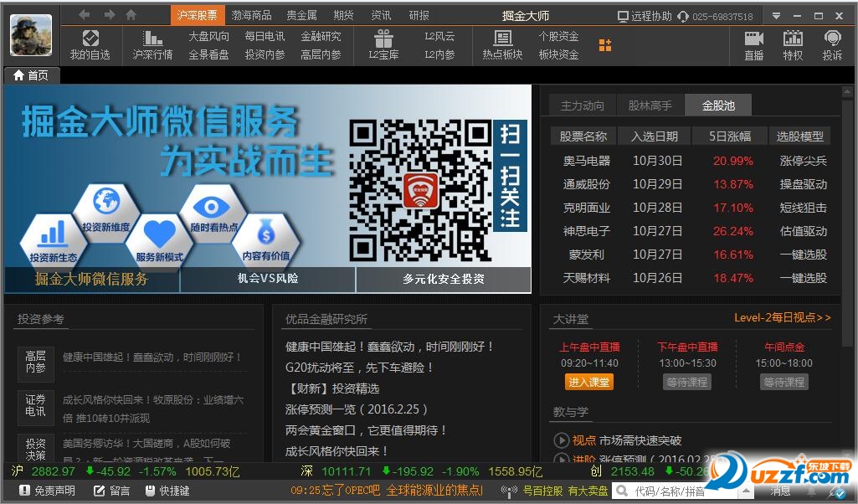Click 等待课程 button under 午间点金
This screenshot has height=504, width=858.
click(x=784, y=382)
